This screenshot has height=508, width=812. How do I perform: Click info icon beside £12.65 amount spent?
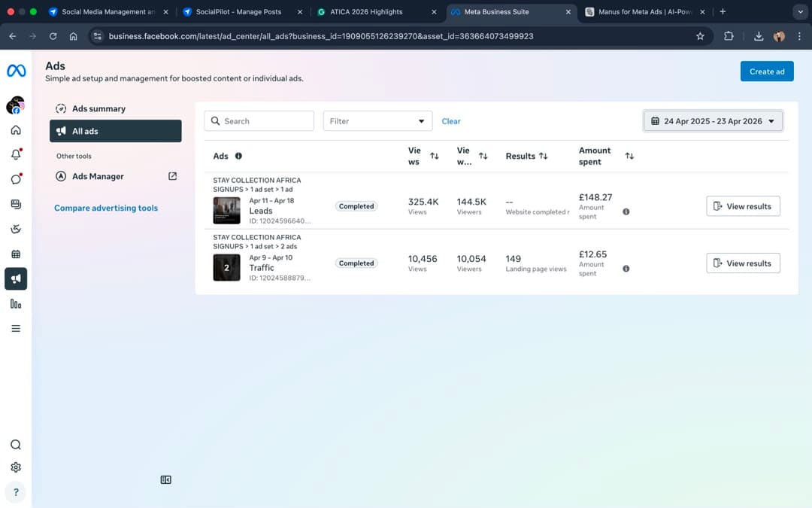tap(626, 269)
